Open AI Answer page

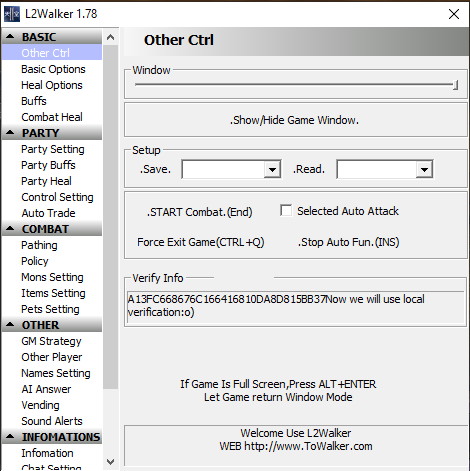pyautogui.click(x=46, y=389)
